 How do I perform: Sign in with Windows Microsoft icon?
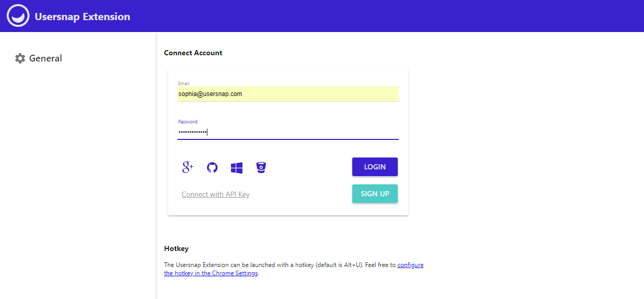click(237, 167)
